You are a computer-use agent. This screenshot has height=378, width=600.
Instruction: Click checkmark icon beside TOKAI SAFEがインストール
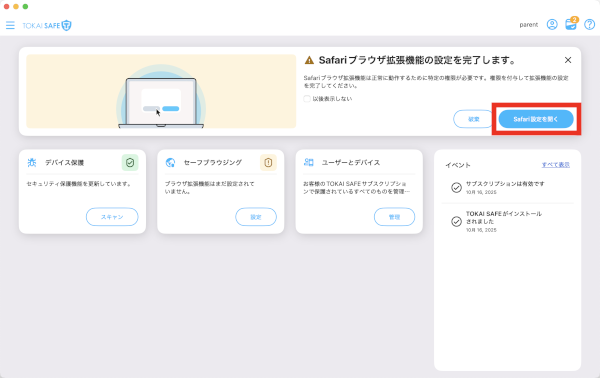[x=456, y=221]
